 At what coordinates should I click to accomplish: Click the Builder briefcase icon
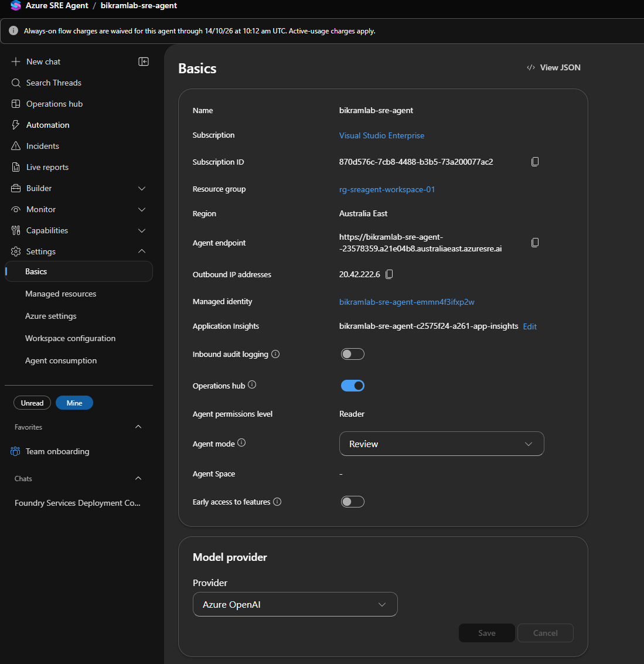coord(16,189)
